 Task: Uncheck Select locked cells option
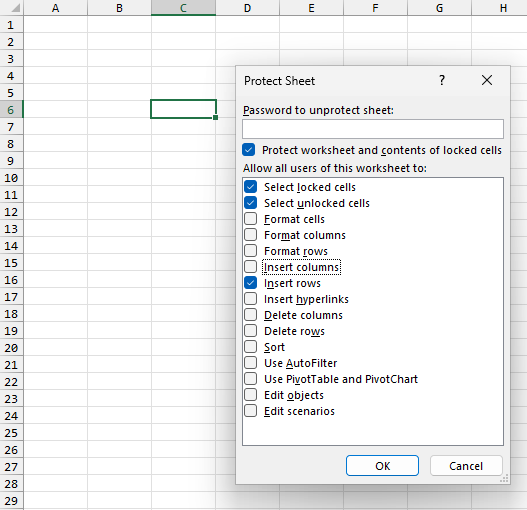[251, 187]
